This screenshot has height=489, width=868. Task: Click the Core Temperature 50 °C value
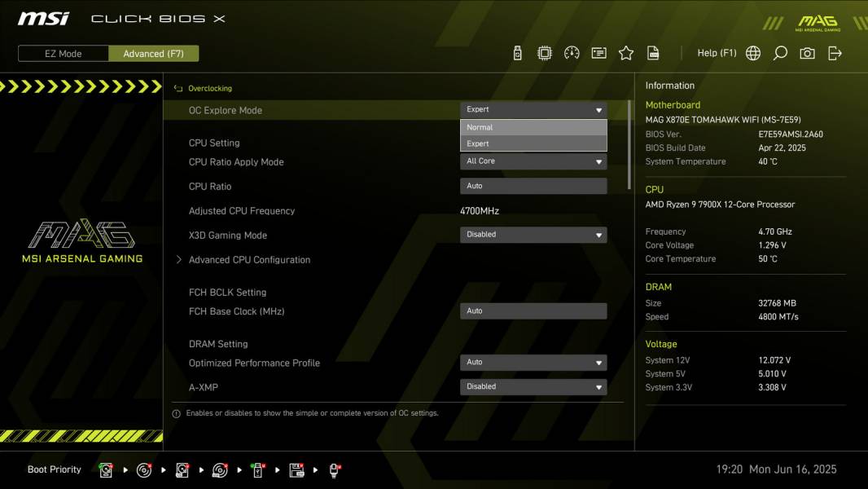click(x=768, y=259)
